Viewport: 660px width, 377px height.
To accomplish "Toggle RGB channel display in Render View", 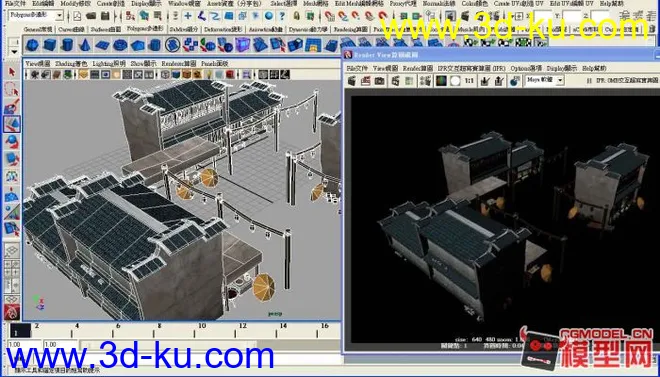I will (441, 81).
